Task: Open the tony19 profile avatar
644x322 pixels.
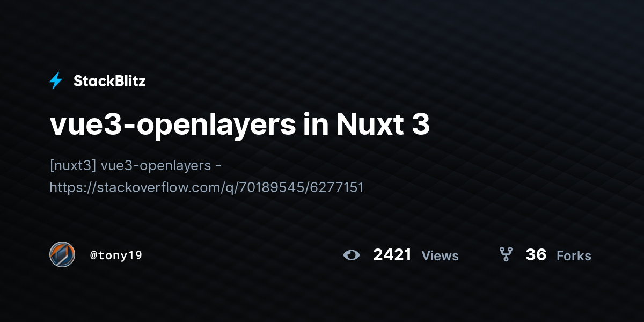Action: 62,254
